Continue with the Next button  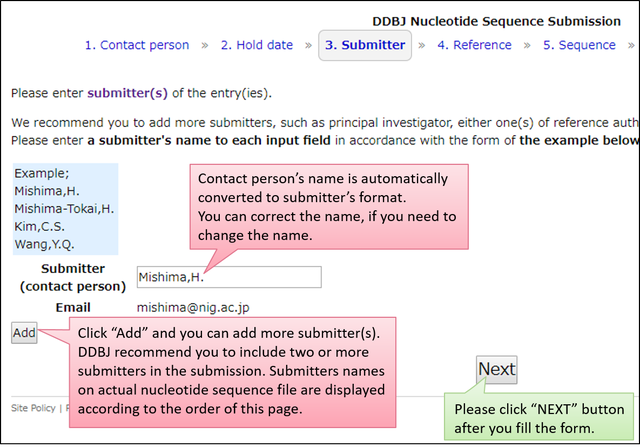[x=497, y=369]
